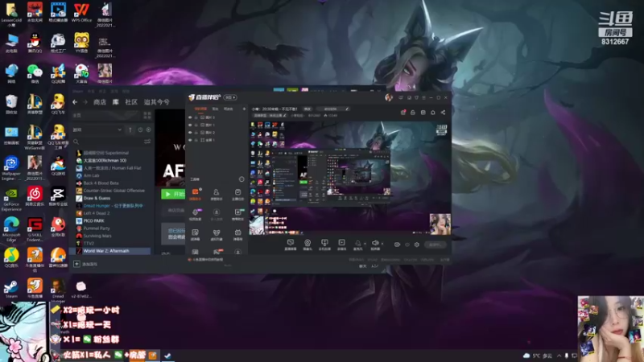Click the user avatar in streaming app

389,97
